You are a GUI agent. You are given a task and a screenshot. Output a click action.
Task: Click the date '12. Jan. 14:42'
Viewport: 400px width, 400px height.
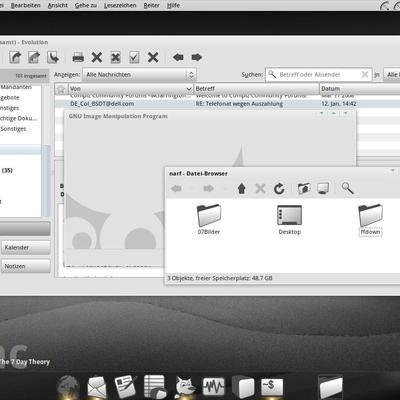339,104
